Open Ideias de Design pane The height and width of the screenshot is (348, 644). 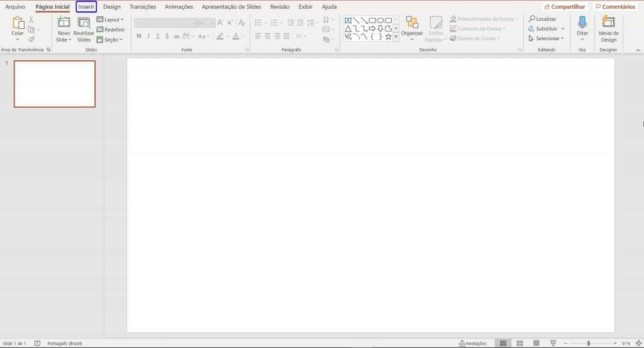pos(608,29)
